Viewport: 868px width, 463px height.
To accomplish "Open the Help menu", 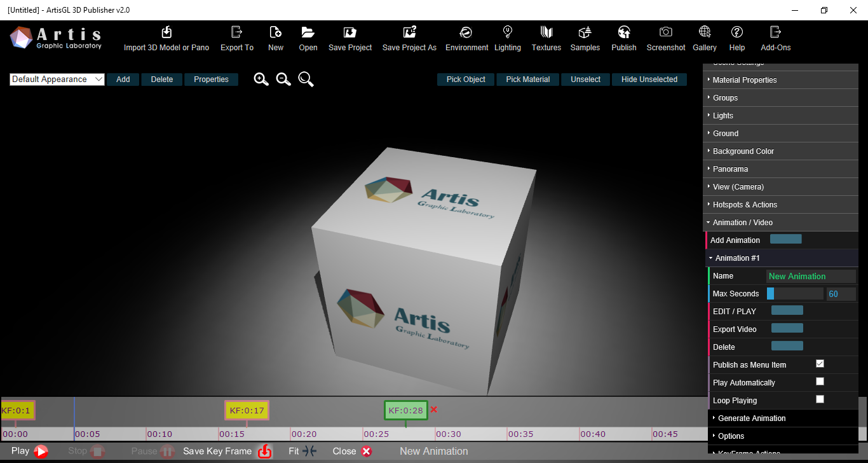I will click(x=737, y=39).
